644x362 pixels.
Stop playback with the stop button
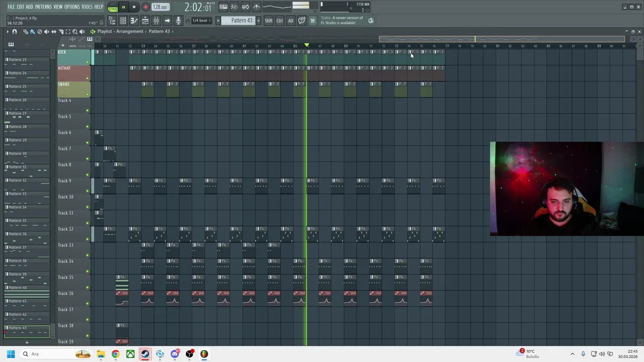coord(134,7)
